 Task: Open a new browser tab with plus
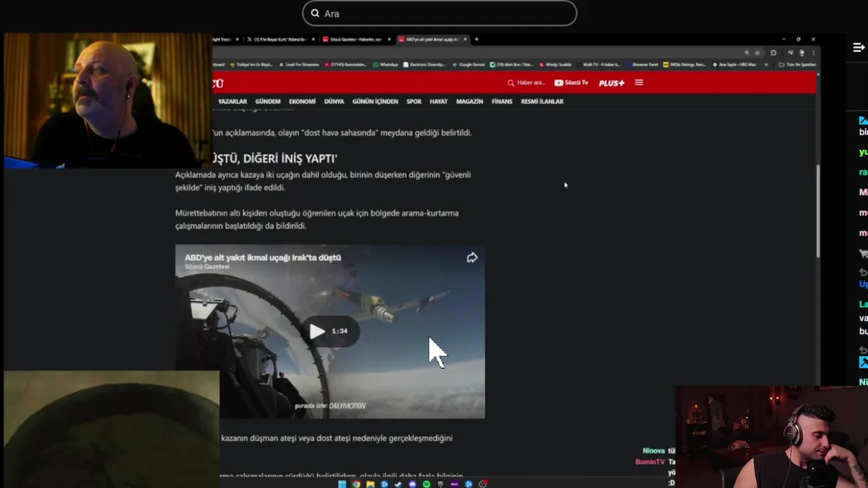click(476, 39)
